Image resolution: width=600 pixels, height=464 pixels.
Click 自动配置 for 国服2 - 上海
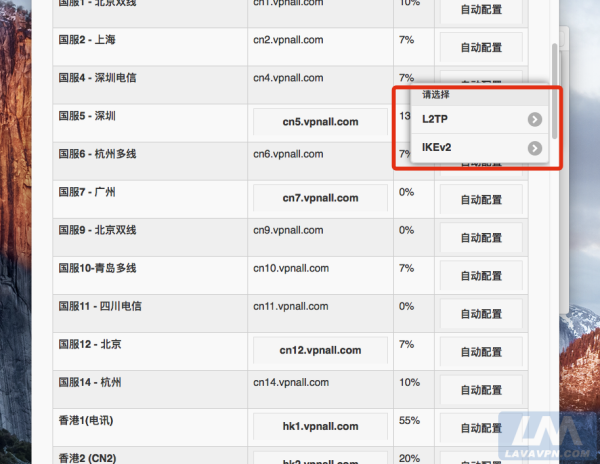(481, 47)
